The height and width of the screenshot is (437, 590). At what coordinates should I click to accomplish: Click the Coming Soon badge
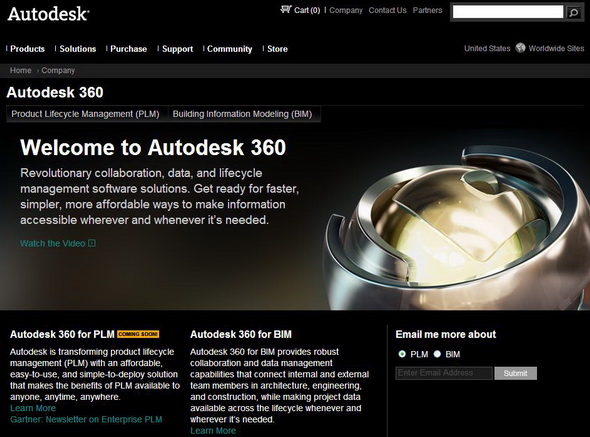[x=138, y=334]
